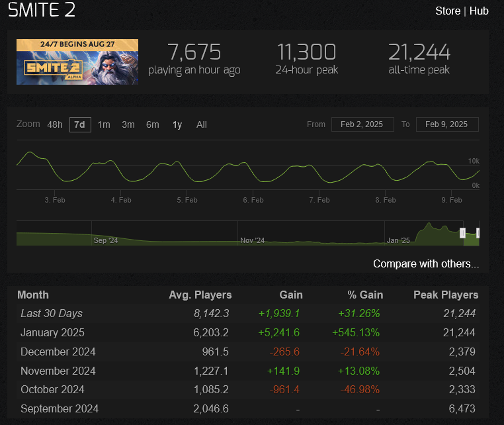Choose the 6m zoom range
Viewport: 504px width, 425px height.
[152, 125]
